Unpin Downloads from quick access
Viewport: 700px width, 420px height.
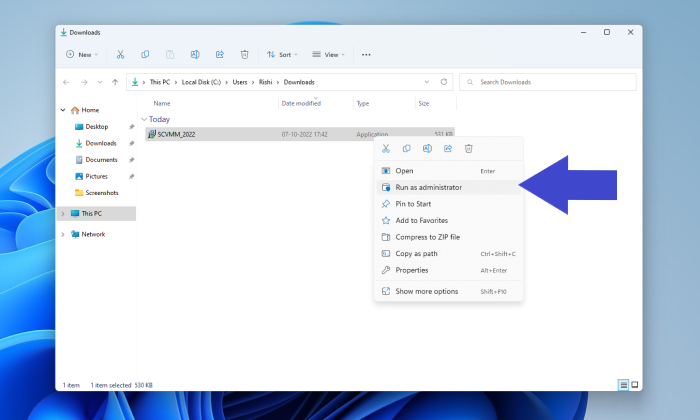click(x=132, y=143)
